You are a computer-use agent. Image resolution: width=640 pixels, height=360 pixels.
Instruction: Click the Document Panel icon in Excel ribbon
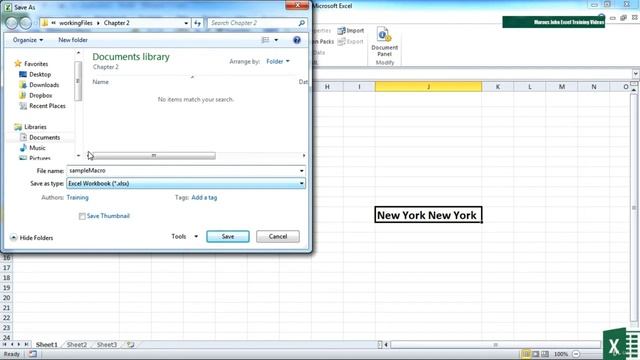click(384, 42)
